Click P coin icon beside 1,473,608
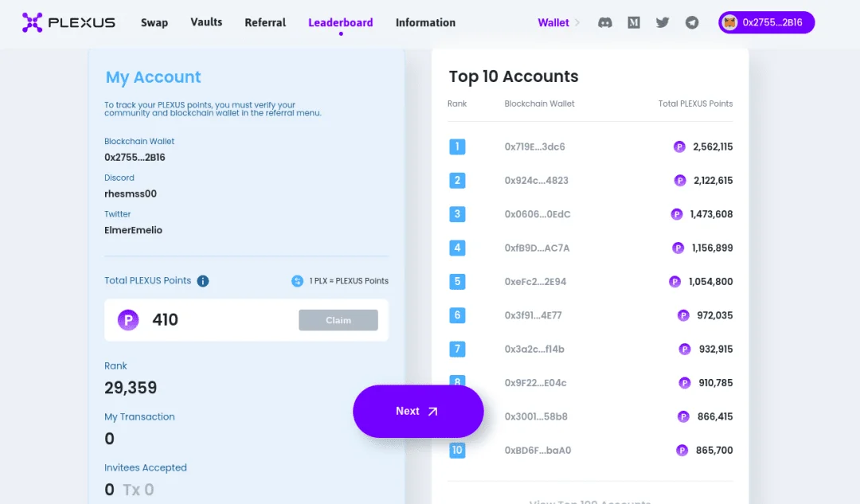 click(x=677, y=214)
